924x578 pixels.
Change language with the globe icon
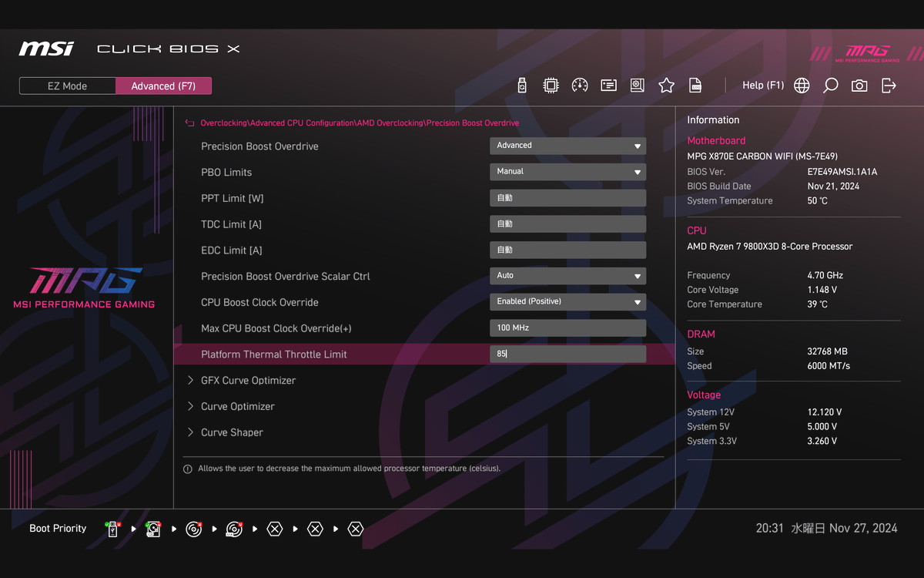tap(802, 86)
